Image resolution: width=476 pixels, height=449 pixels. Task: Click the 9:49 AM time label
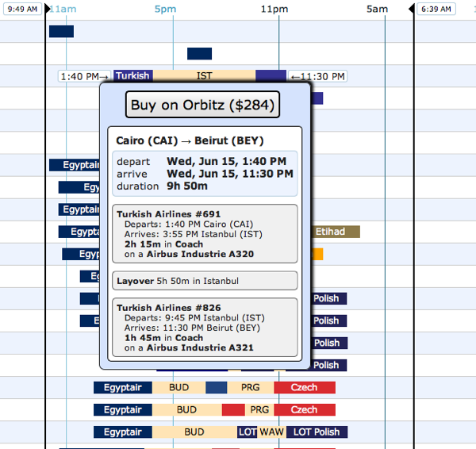click(x=22, y=9)
